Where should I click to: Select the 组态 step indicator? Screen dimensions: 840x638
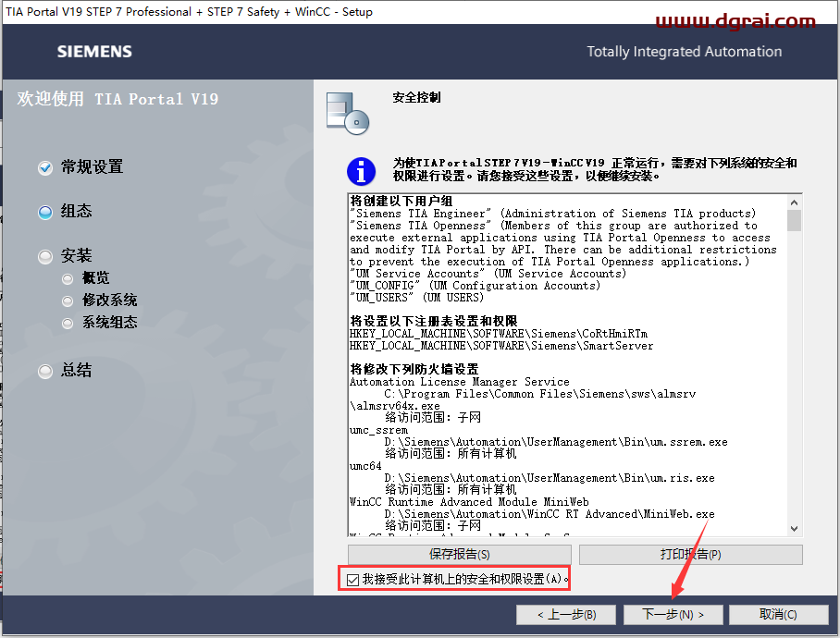(x=45, y=212)
